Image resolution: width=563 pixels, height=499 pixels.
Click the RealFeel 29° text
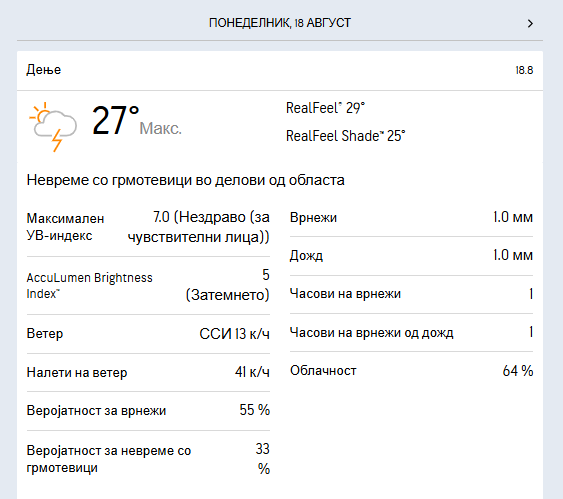point(325,108)
